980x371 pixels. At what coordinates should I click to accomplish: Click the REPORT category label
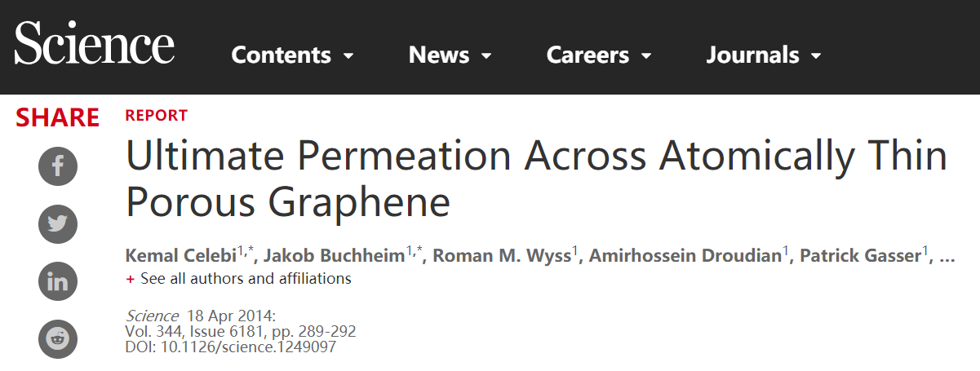coord(156,116)
